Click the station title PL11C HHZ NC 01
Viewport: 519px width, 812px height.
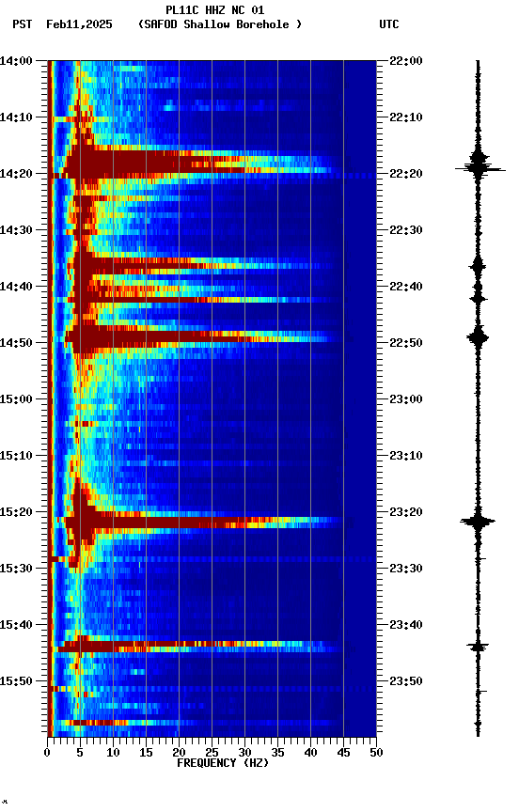click(215, 9)
